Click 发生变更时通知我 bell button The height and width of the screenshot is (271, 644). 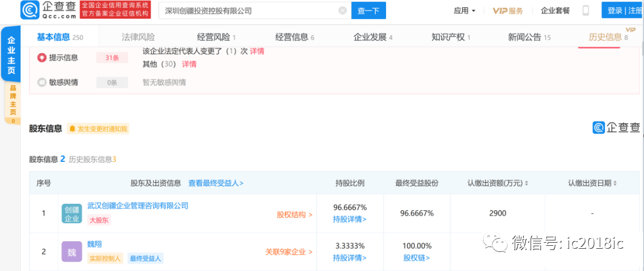(x=98, y=129)
